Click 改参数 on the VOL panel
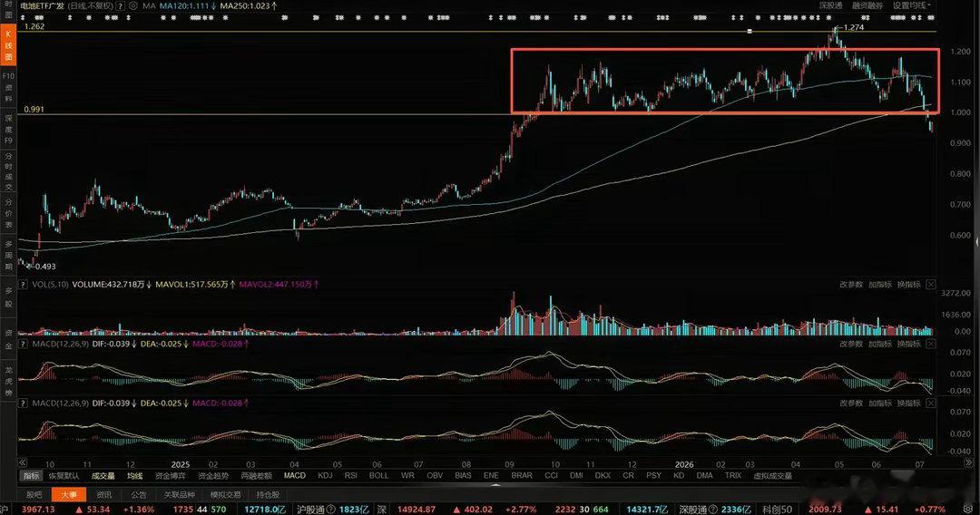This screenshot has height=515, width=980. pyautogui.click(x=850, y=284)
